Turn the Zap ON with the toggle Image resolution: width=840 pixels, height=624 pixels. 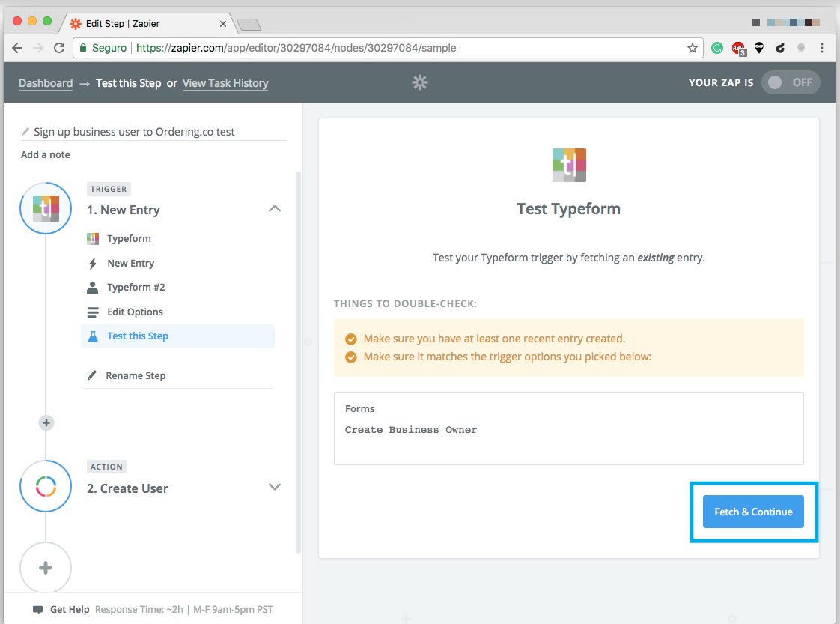[x=791, y=82]
